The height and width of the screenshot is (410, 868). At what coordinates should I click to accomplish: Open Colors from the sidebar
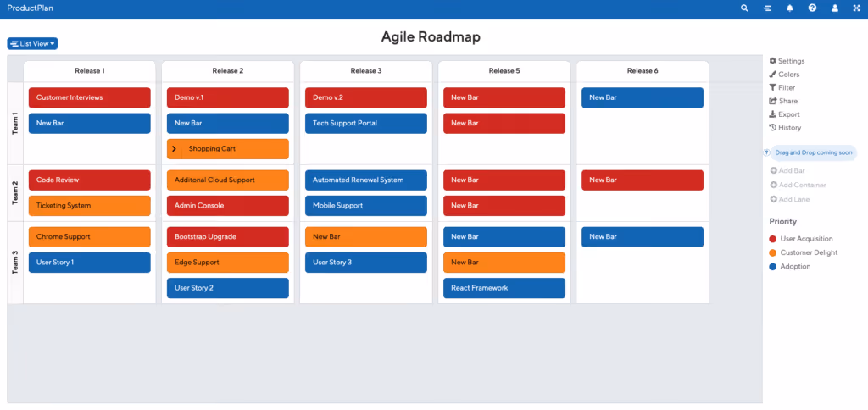coord(784,75)
